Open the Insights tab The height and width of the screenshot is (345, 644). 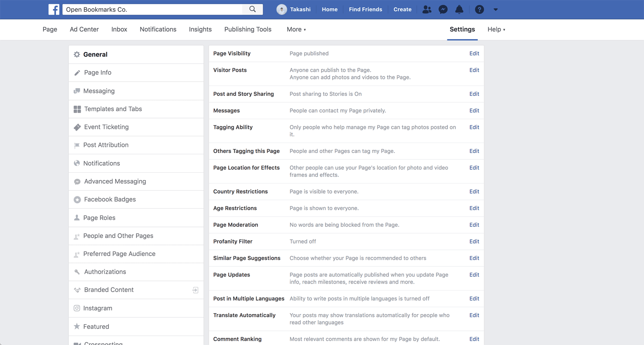pos(200,29)
